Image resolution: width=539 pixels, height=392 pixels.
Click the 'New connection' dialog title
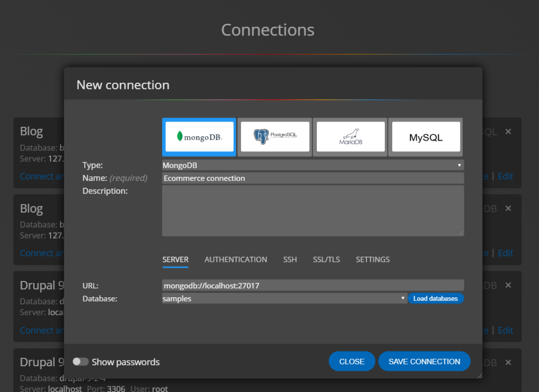123,85
